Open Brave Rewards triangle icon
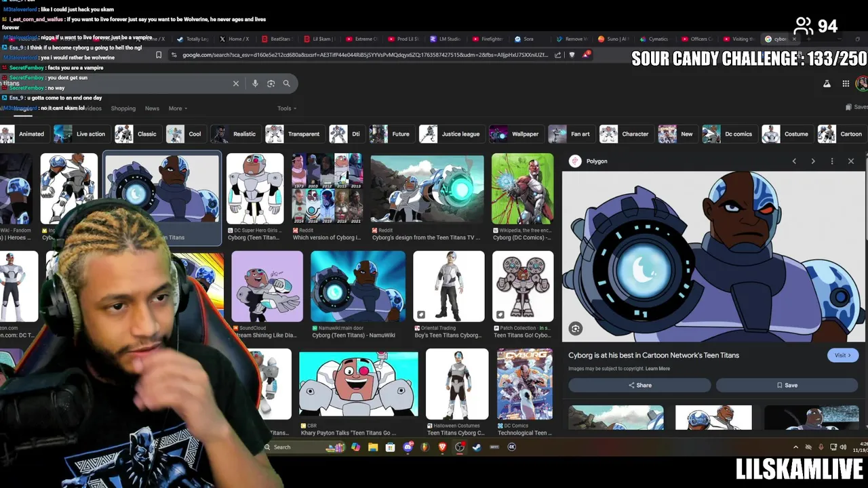 587,54
